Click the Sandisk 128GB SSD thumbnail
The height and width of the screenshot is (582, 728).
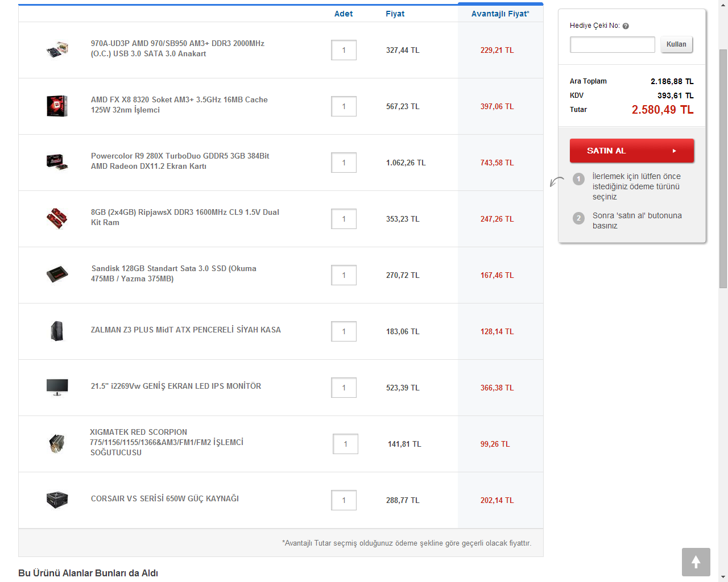57,275
